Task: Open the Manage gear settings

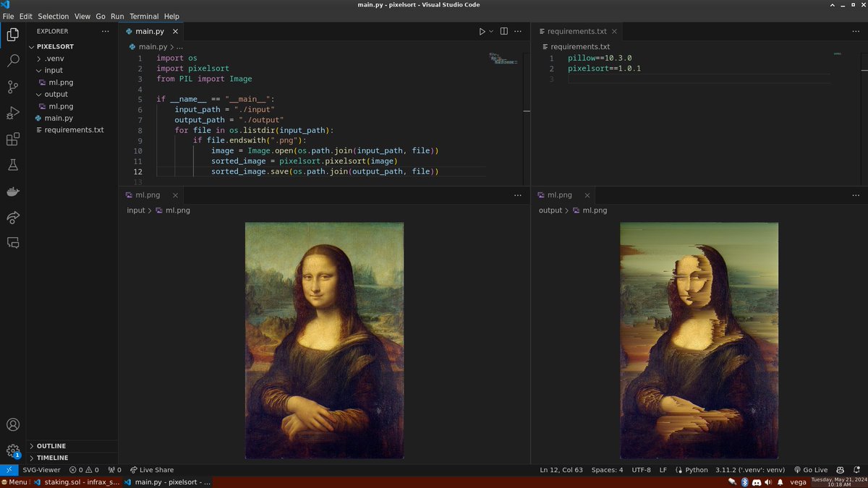Action: point(13,450)
